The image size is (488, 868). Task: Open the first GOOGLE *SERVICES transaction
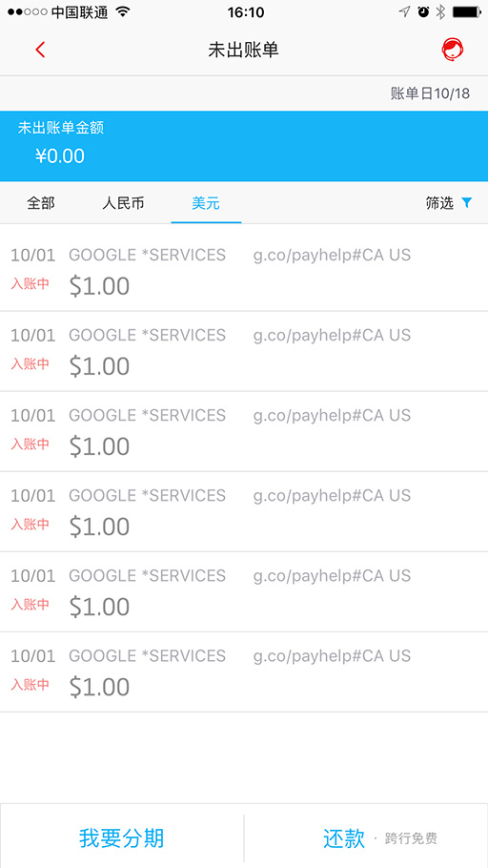point(244,271)
